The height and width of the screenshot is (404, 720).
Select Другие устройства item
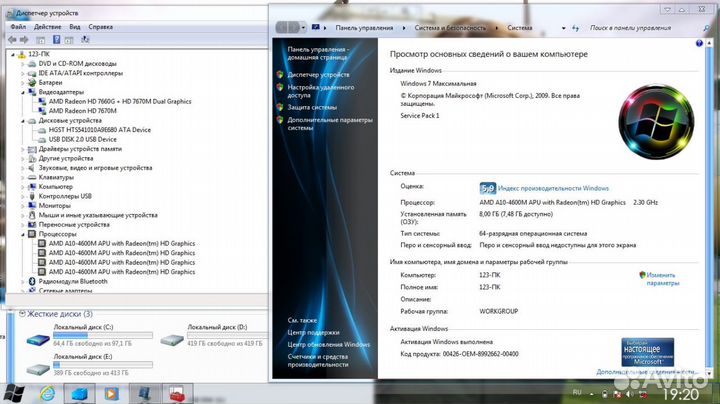[66, 158]
